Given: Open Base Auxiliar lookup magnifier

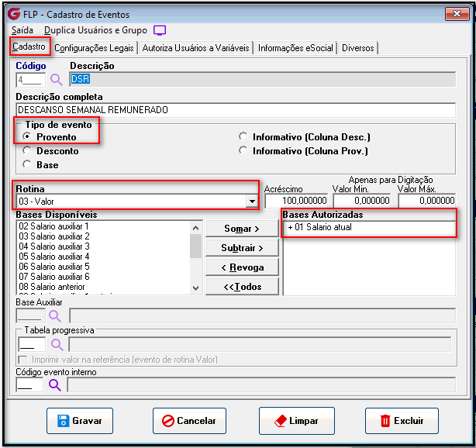Looking at the screenshot, I should tap(55, 316).
